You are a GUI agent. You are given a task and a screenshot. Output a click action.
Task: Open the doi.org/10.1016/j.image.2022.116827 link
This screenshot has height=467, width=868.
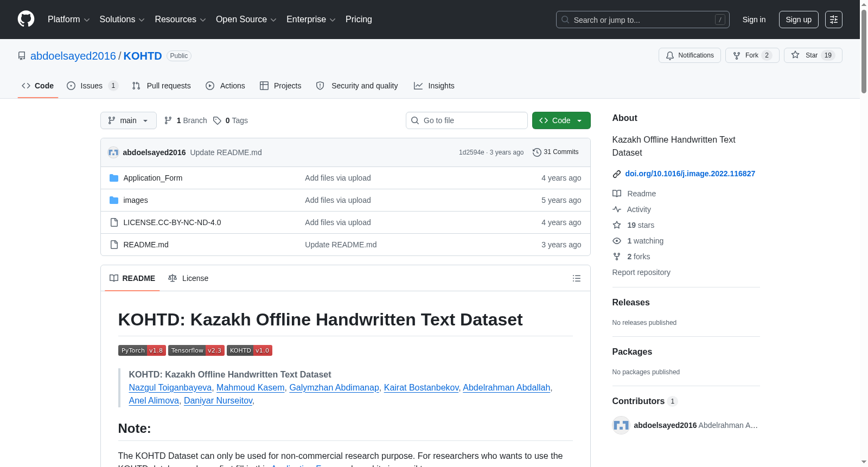(x=690, y=174)
